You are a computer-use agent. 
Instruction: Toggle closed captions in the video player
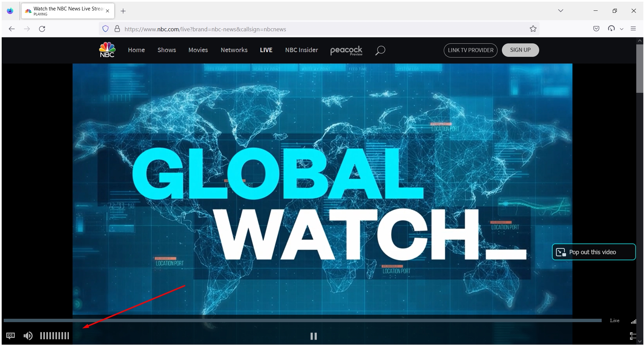point(10,335)
